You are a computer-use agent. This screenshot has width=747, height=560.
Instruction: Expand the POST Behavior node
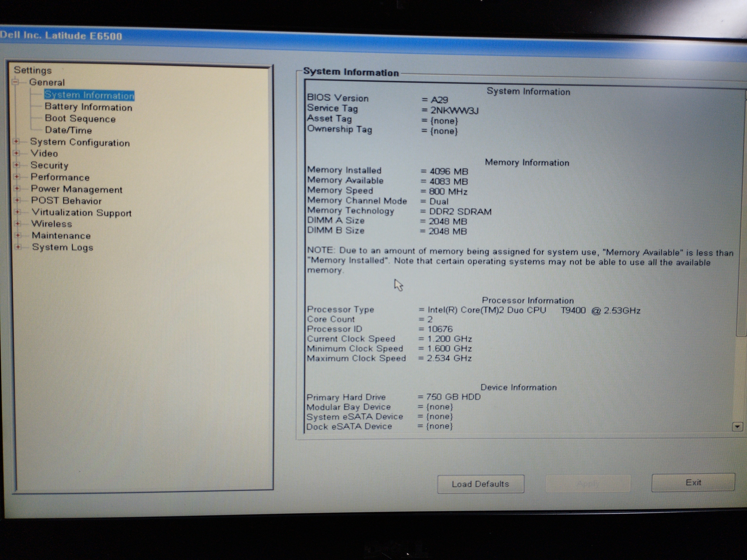tap(17, 200)
